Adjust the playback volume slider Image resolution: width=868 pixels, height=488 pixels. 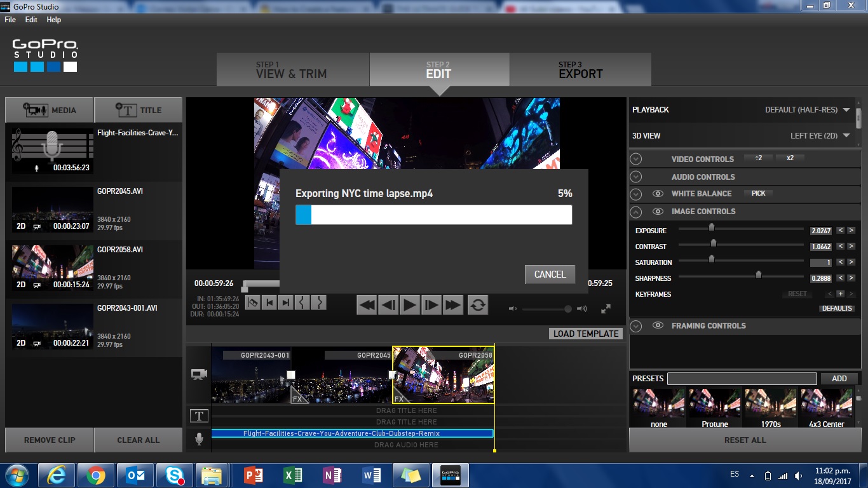tap(546, 309)
